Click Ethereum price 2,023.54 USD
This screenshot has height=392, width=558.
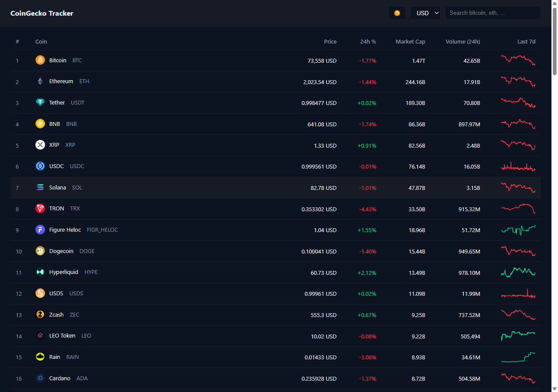[x=320, y=82]
